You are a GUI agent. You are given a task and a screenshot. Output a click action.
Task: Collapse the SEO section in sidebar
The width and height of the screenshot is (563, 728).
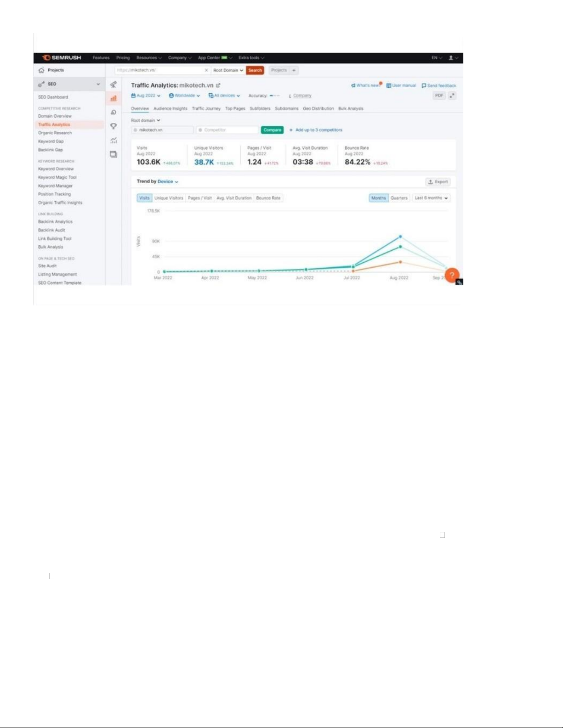[98, 84]
